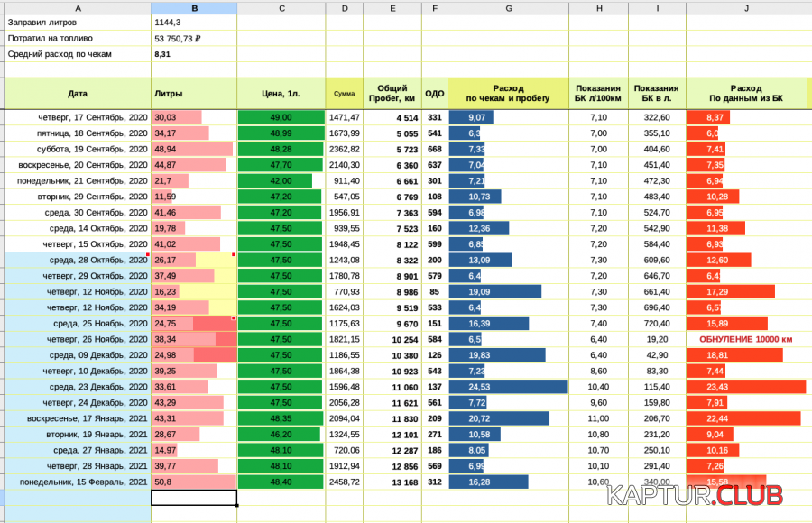Select fuel spending cell 53 750,73 ₽
This screenshot has height=523, width=812.
click(194, 39)
